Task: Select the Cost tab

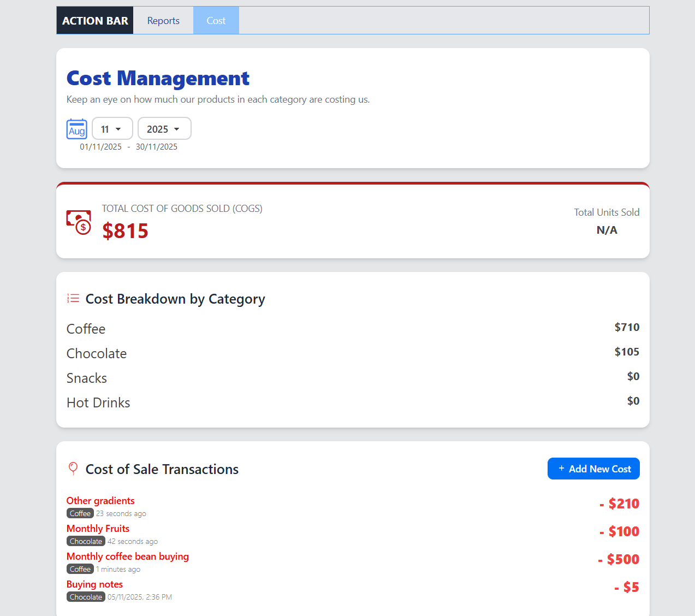Action: (216, 20)
